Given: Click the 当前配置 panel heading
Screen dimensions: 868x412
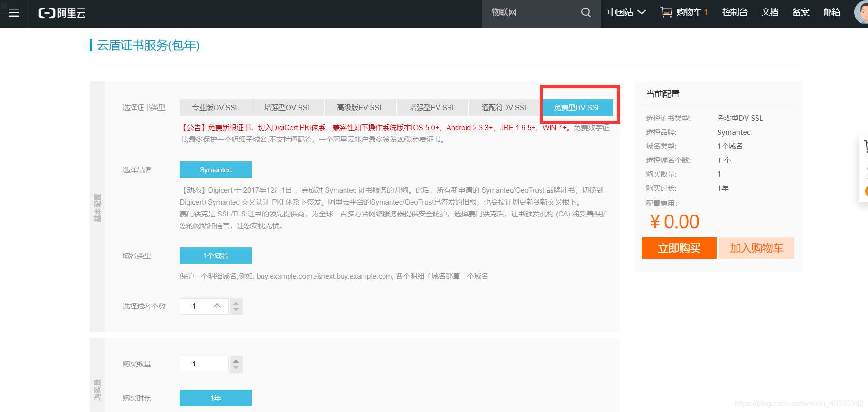Looking at the screenshot, I should point(663,94).
